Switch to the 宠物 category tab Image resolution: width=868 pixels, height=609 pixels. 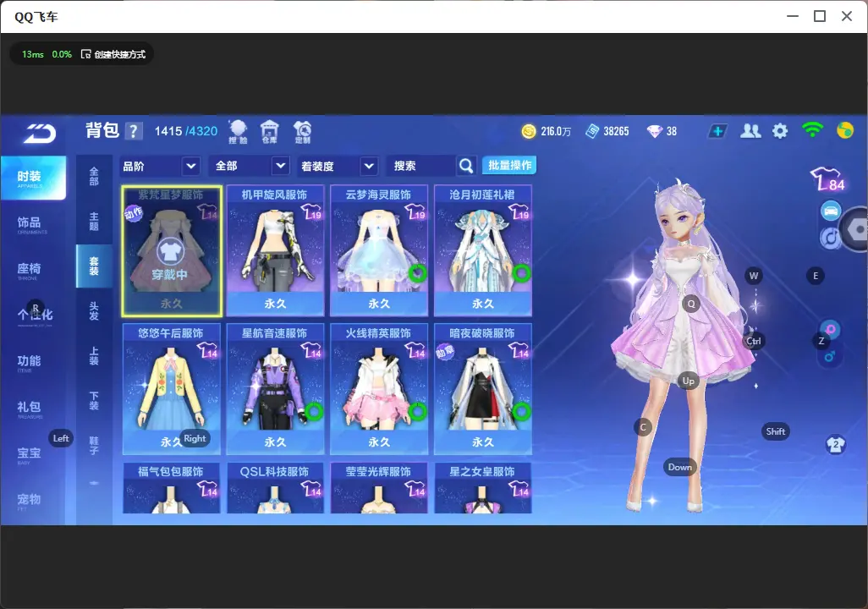coord(30,500)
